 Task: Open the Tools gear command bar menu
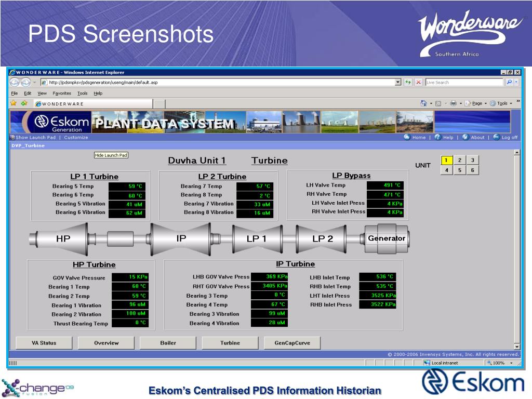[501, 103]
